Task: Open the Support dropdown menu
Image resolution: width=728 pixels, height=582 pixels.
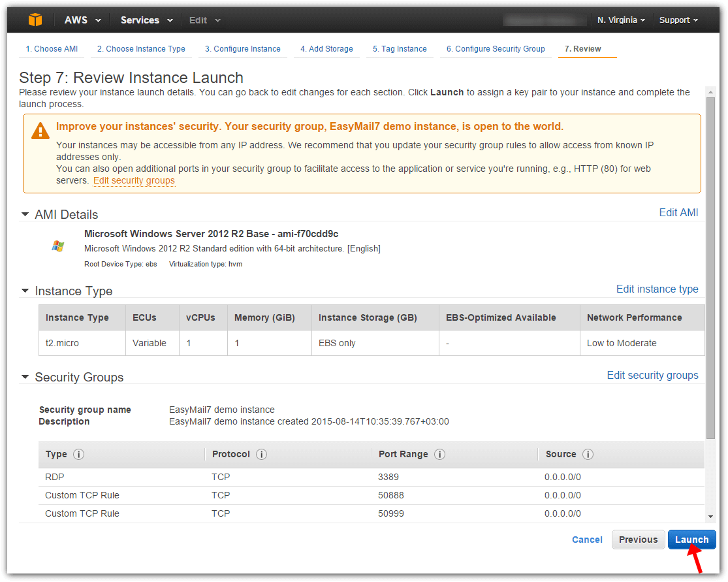Action: point(679,20)
